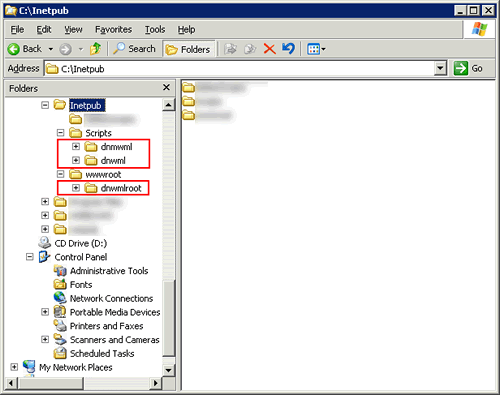Image resolution: width=500 pixels, height=395 pixels.
Task: Select Portable Media Devices
Action: coord(115,312)
